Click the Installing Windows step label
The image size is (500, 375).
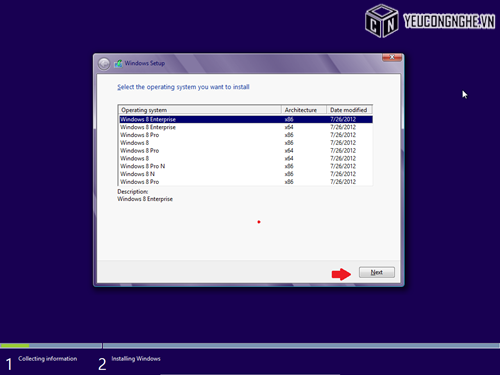point(136,359)
